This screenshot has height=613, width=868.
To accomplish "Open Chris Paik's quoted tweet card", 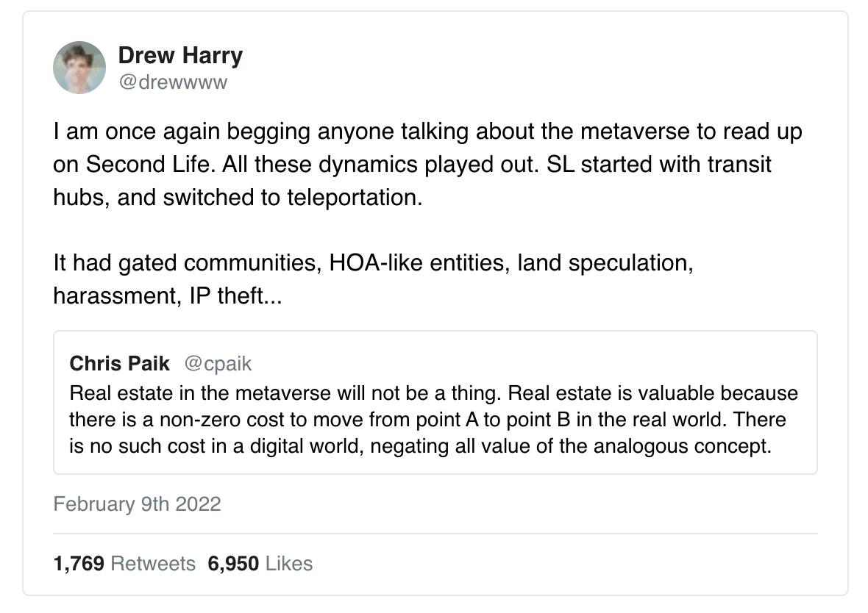I will point(435,402).
